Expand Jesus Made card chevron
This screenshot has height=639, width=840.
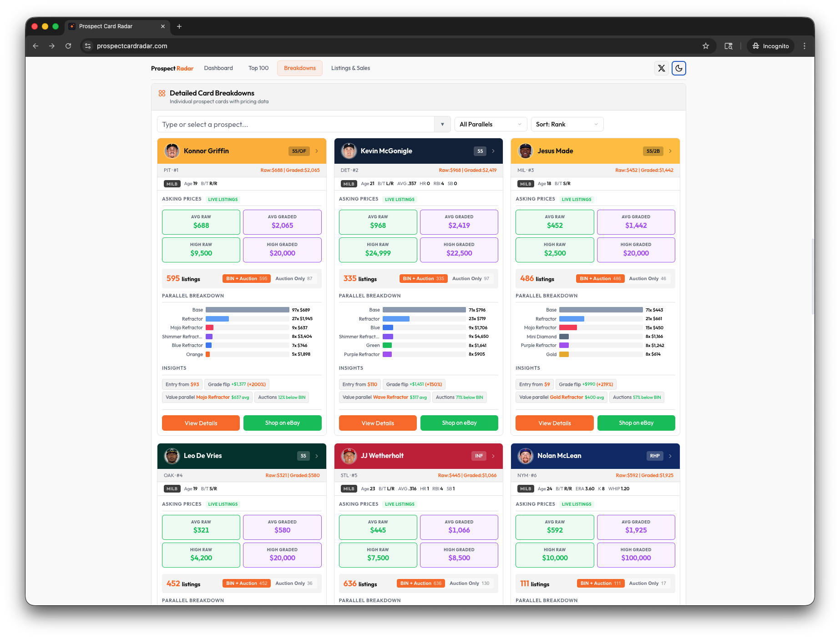(670, 151)
